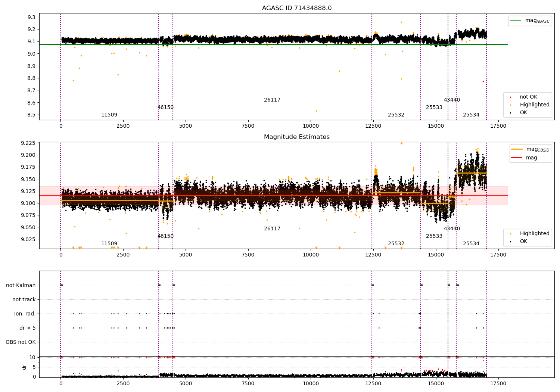The height and width of the screenshot is (392, 560).
Task: Click the 8.5 y-axis tick label
Action: 32,115
